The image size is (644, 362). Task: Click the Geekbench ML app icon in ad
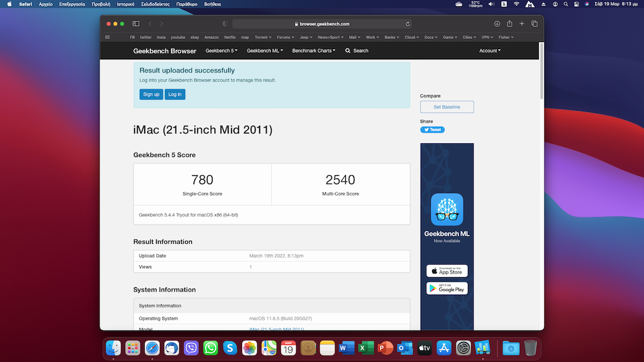click(x=447, y=209)
